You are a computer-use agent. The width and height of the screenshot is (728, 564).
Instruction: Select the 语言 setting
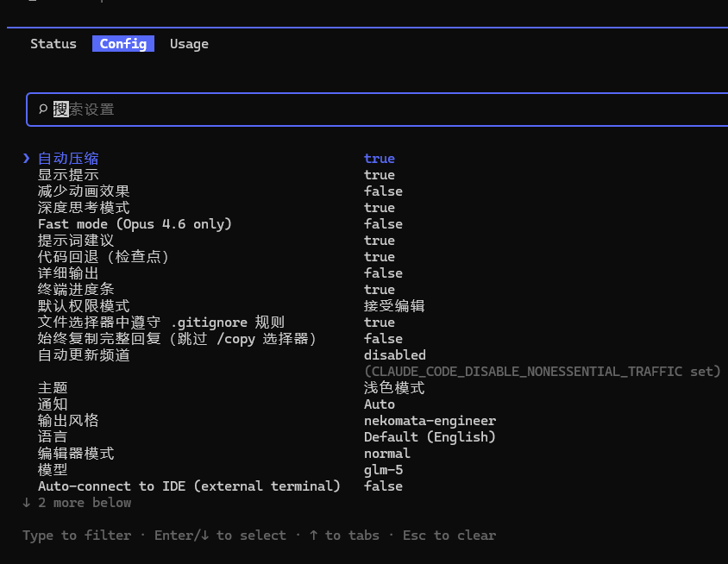[53, 437]
